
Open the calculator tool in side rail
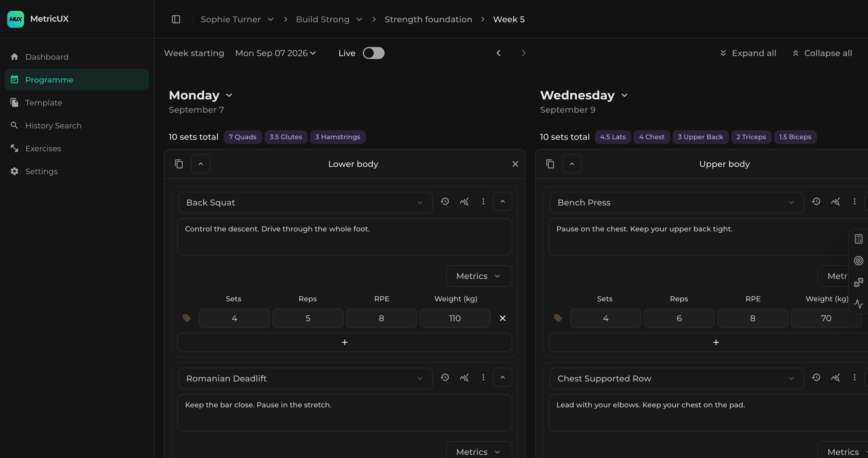click(x=859, y=239)
